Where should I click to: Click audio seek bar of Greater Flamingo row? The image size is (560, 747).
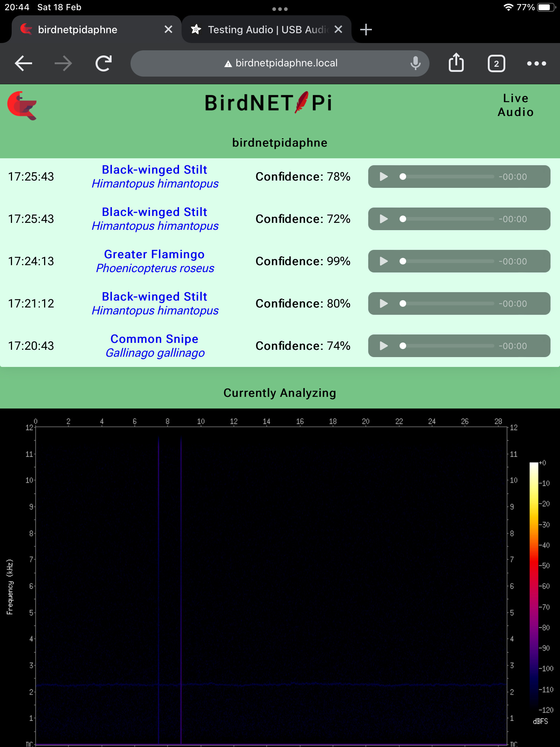tap(448, 262)
